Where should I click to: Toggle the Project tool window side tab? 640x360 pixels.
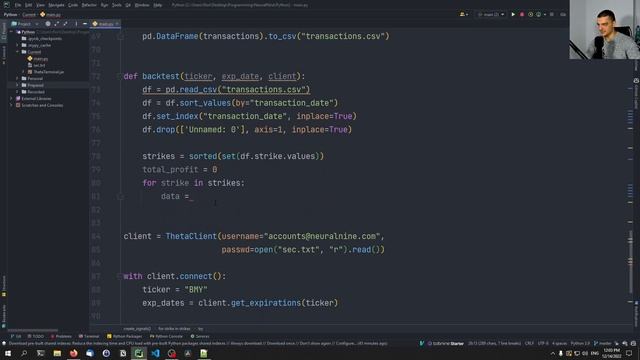point(4,32)
